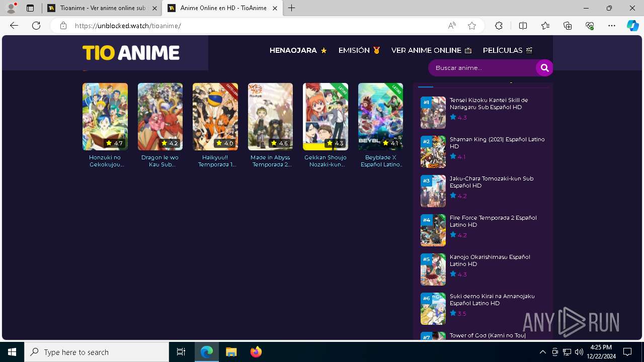Add page to favorites star icon
The width and height of the screenshot is (644, 362).
coord(472,26)
